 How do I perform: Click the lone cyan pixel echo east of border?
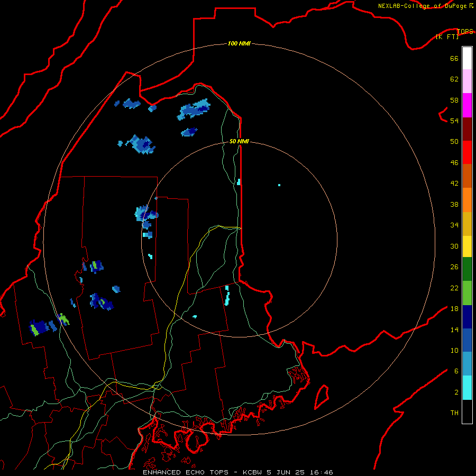[x=279, y=185]
